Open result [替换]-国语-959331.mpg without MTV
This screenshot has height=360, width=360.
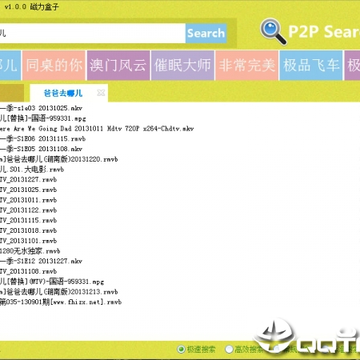pyautogui.click(x=43, y=118)
